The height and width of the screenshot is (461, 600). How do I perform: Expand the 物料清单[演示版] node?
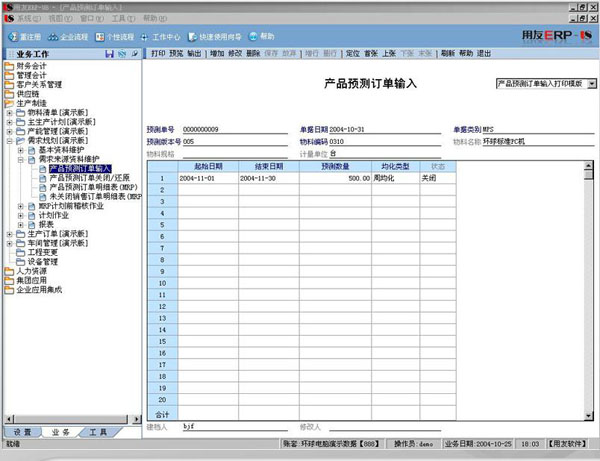[10, 113]
